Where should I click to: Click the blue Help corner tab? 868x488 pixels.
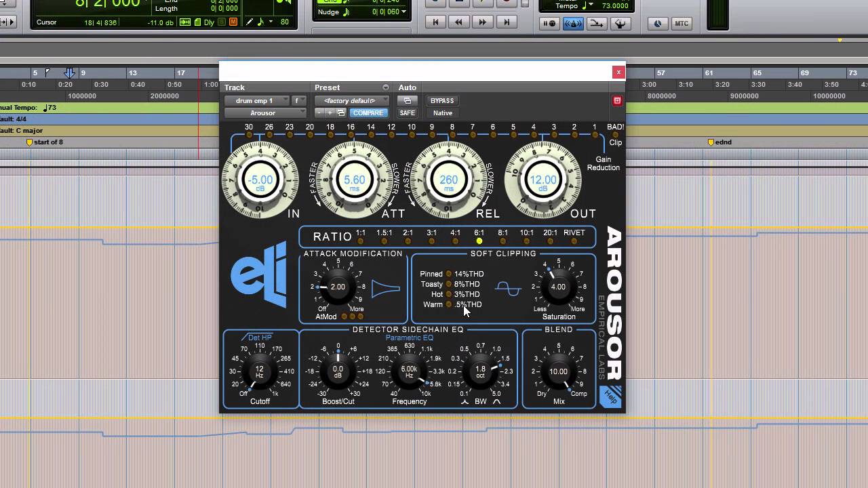pos(612,396)
